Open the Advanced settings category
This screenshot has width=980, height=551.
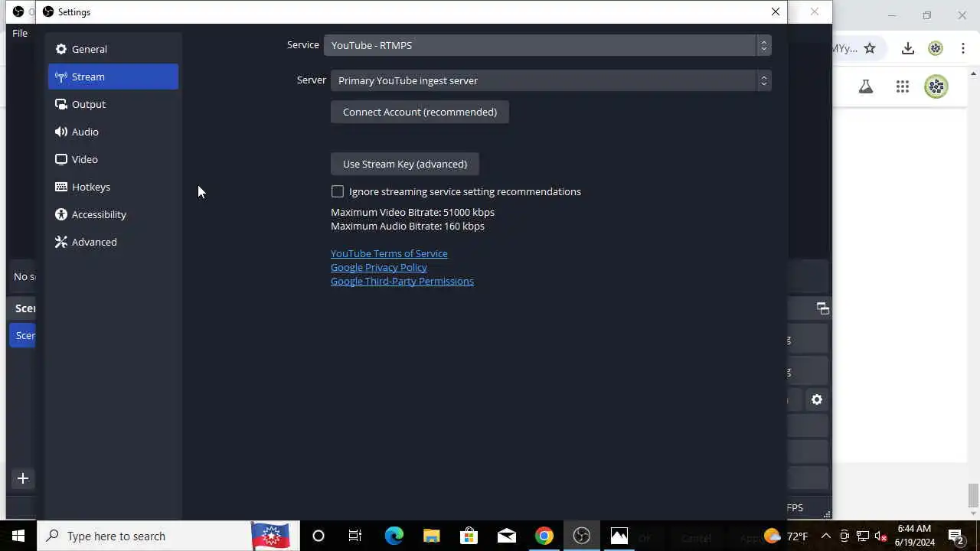[113, 242]
